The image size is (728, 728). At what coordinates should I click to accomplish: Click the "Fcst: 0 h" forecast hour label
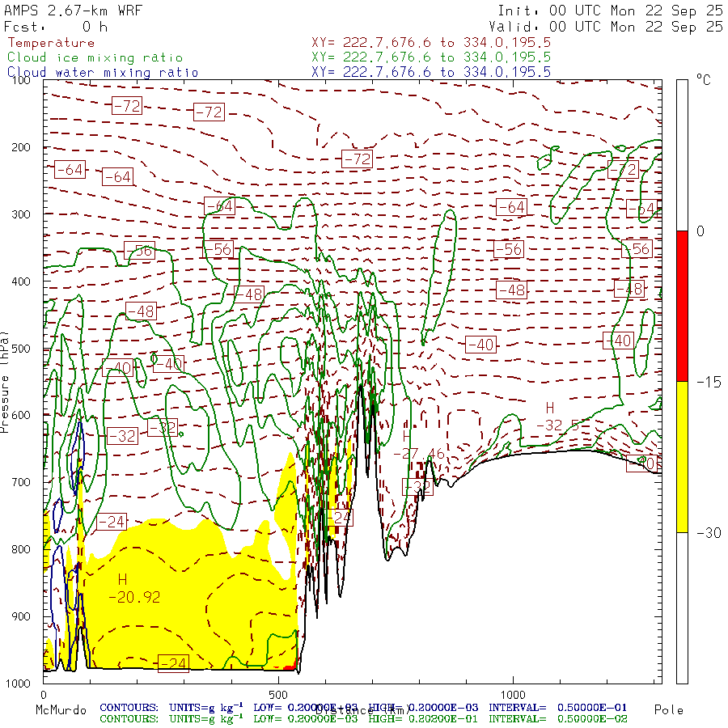tap(56, 27)
